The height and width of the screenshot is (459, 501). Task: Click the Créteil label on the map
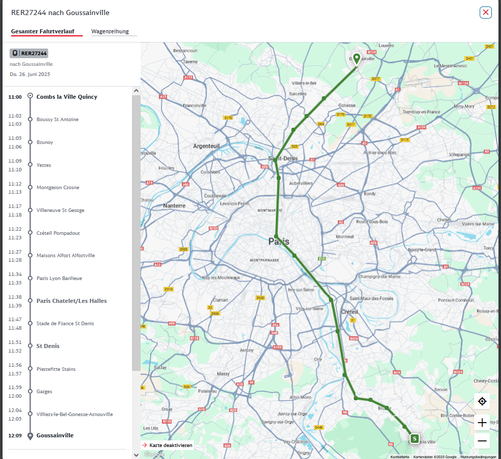(349, 312)
